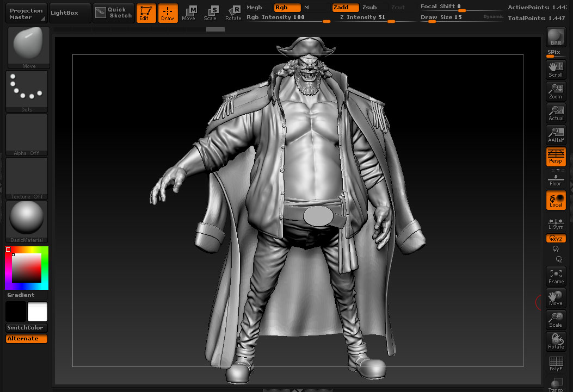Toggle XYZ rotation mode

point(556,238)
